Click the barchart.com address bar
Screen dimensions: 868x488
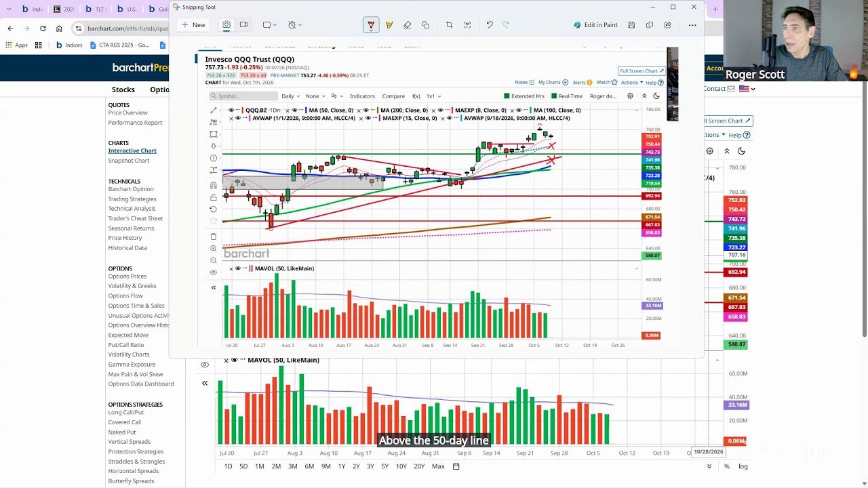[x=126, y=28]
